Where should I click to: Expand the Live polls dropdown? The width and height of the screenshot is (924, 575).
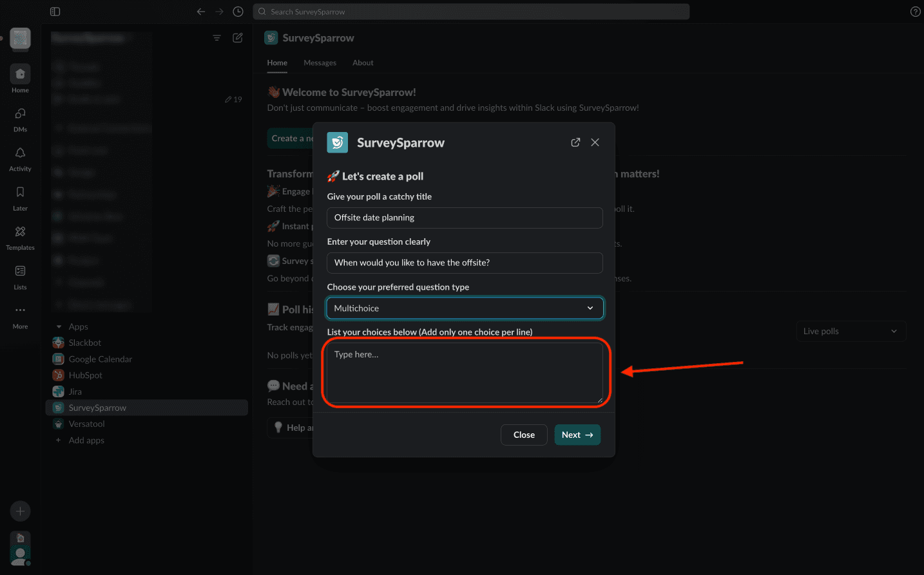pyautogui.click(x=851, y=331)
